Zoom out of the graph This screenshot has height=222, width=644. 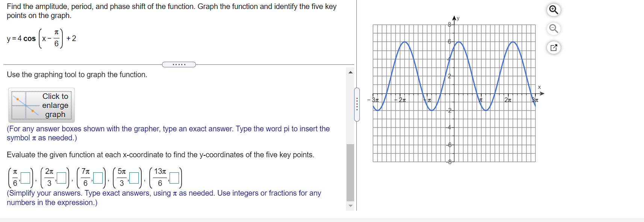click(x=554, y=29)
